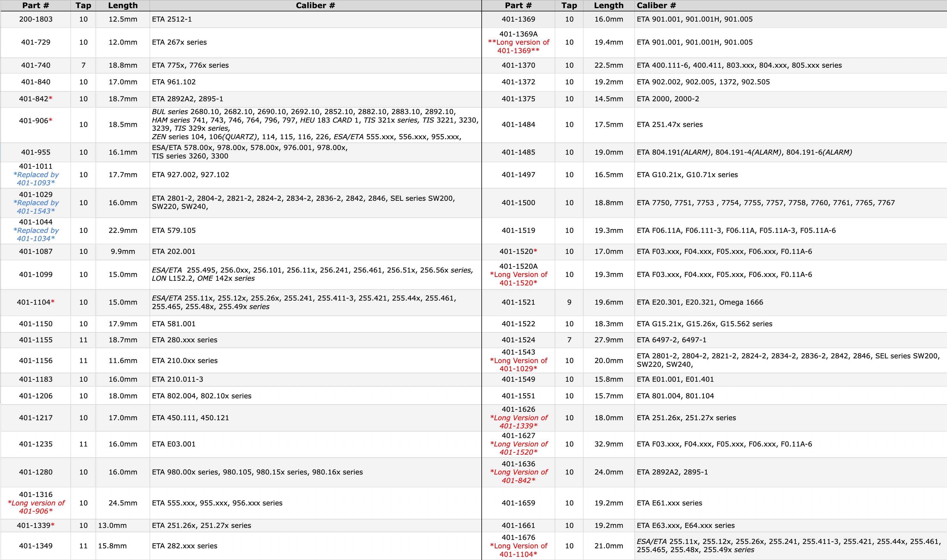Select caliber ETA 450.111, 450.121
Image resolution: width=947 pixels, height=560 pixels.
pyautogui.click(x=190, y=418)
